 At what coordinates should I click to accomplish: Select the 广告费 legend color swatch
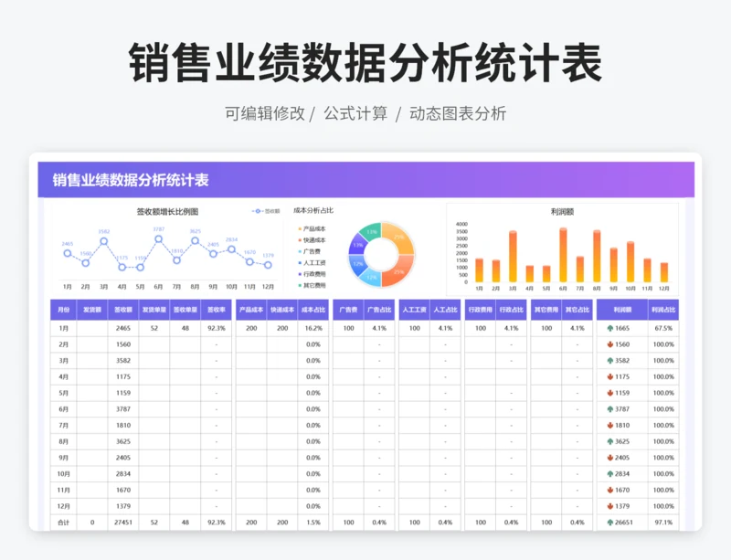(x=300, y=251)
